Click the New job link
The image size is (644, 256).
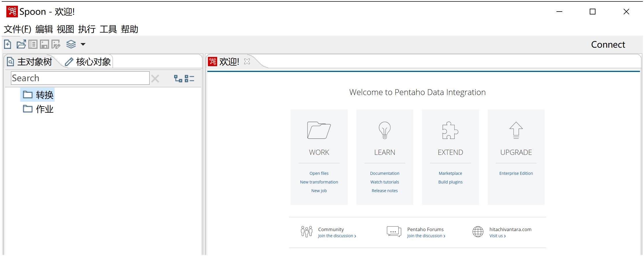(x=319, y=191)
